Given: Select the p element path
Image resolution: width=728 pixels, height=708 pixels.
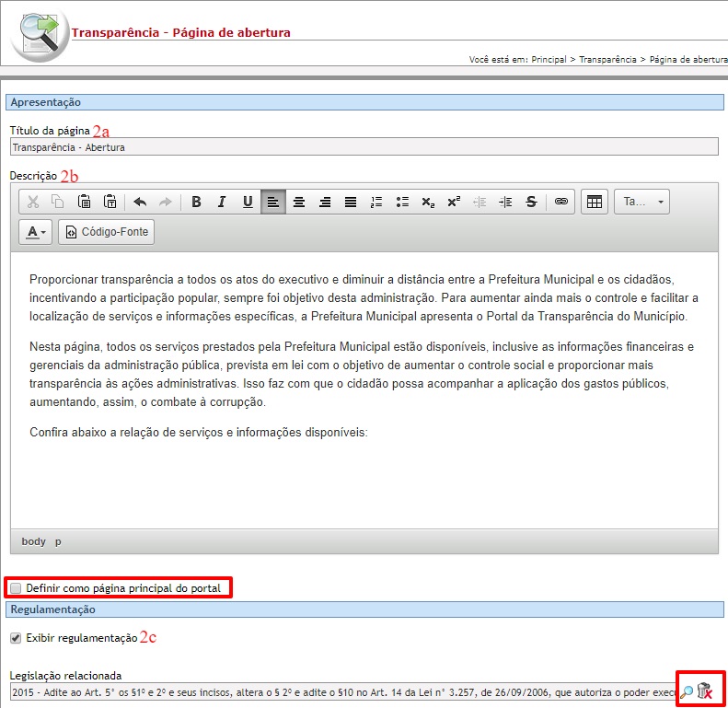Looking at the screenshot, I should pyautogui.click(x=58, y=541).
